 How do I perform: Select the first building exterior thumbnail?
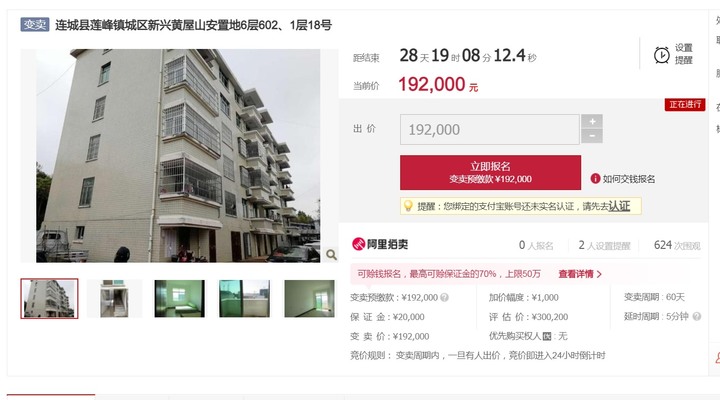[x=50, y=299]
